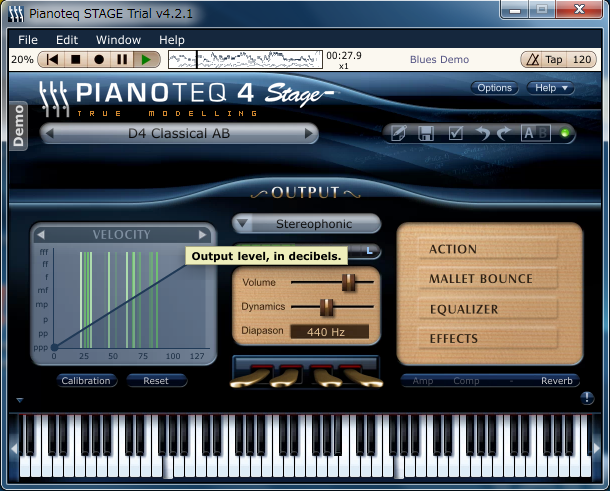Click the undo arrow icon
The height and width of the screenshot is (491, 610).
(483, 134)
